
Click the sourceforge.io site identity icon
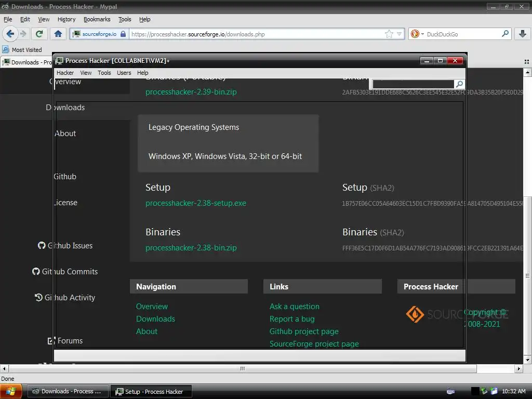pos(76,34)
